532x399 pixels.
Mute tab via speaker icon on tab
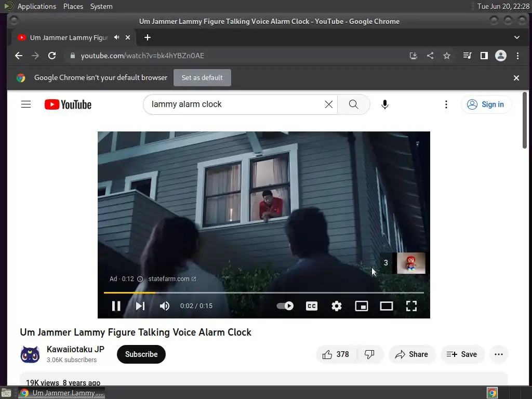tap(117, 37)
